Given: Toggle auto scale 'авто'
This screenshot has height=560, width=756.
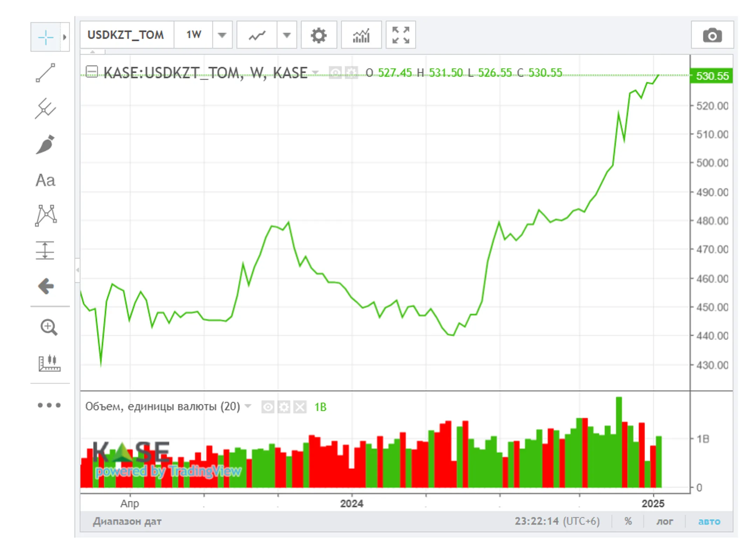Looking at the screenshot, I should [x=709, y=521].
